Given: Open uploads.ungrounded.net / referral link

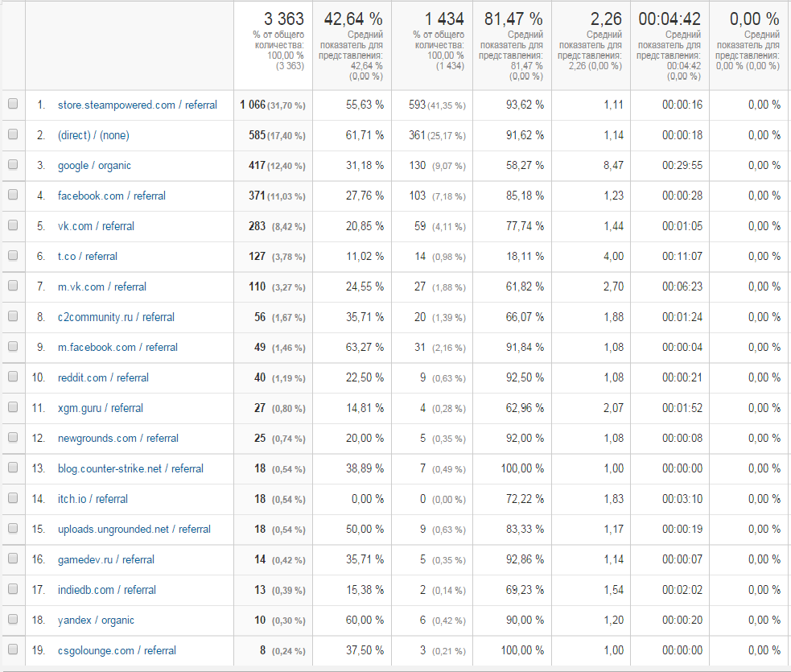Looking at the screenshot, I should coord(134,530).
